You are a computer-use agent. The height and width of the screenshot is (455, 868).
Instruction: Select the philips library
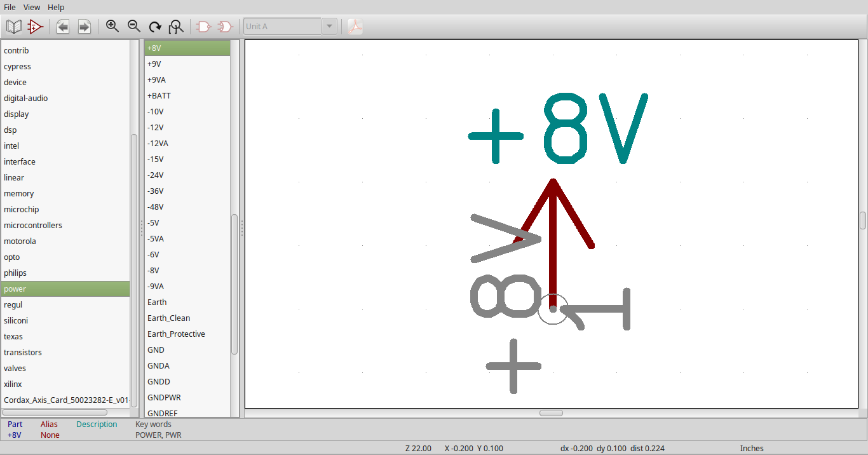(x=65, y=273)
